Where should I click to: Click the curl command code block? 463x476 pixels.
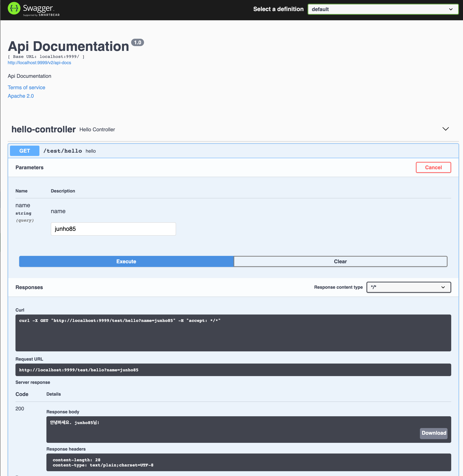pos(233,333)
